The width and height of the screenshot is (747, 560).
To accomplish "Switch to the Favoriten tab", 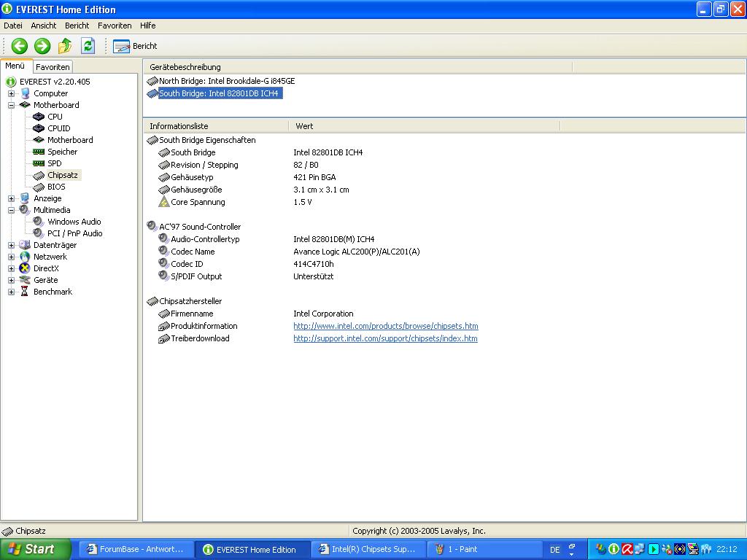I will click(x=53, y=67).
